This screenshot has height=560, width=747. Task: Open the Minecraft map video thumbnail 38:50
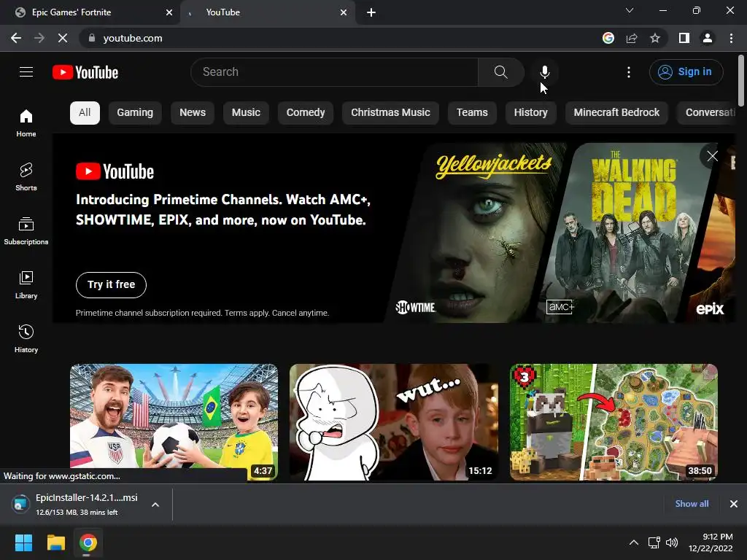[614, 422]
